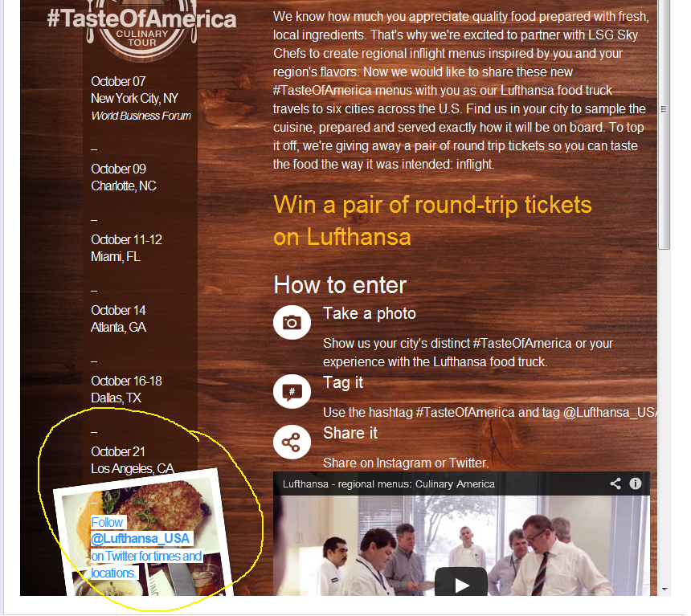Click the vertical scrollbar thumb
The width and height of the screenshot is (691, 616).
664,125
